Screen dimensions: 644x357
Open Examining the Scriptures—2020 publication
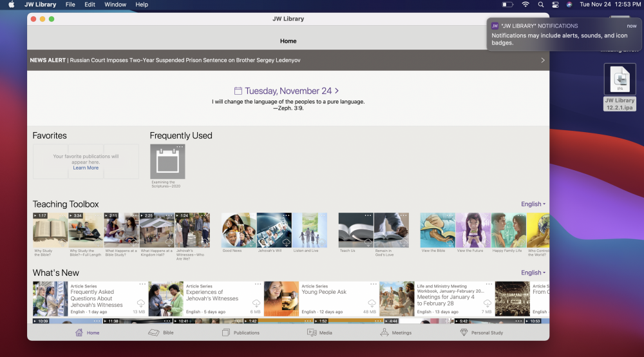(167, 162)
